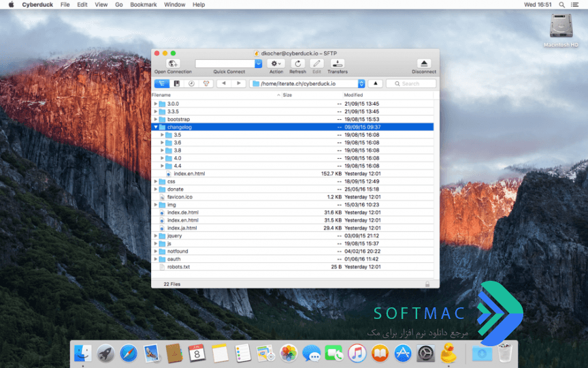
Task: Open the Quick Connect dropdown arrow
Action: click(x=259, y=64)
